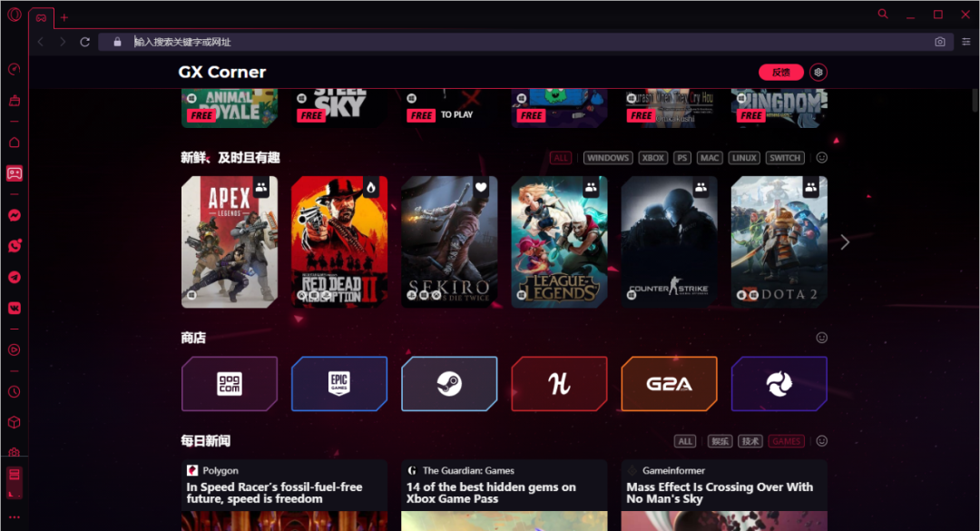Open the GOG.com store tile
Image resolution: width=980 pixels, height=531 pixels.
click(x=230, y=384)
